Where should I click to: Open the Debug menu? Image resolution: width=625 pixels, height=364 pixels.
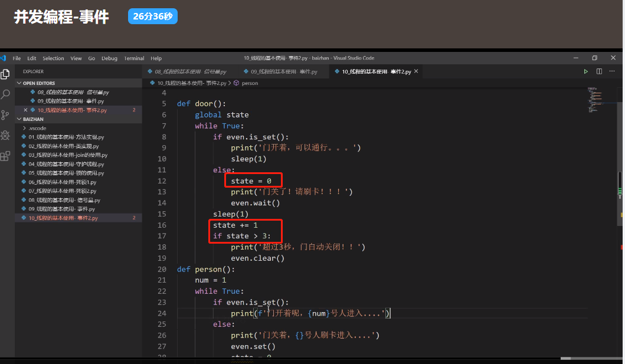click(x=109, y=58)
